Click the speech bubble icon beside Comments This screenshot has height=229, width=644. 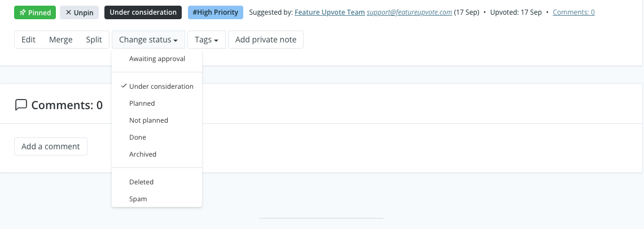[21, 105]
